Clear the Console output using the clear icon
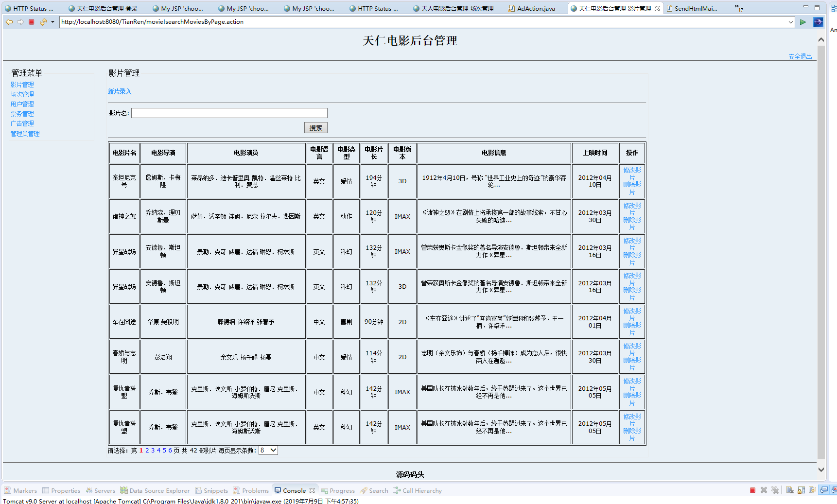 790,490
